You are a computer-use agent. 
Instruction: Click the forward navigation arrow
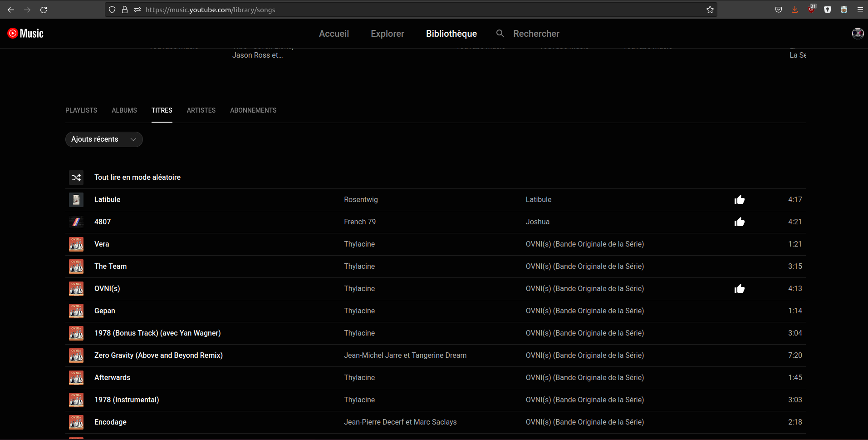click(27, 10)
